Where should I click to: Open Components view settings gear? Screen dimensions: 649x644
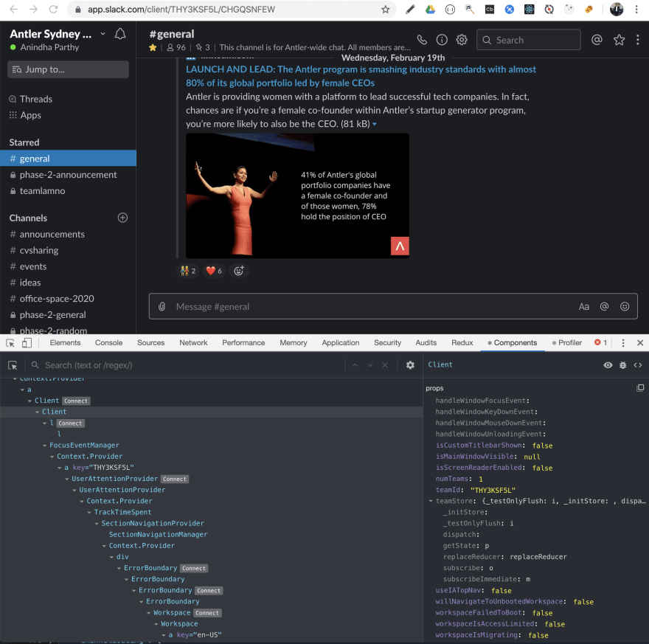[410, 365]
